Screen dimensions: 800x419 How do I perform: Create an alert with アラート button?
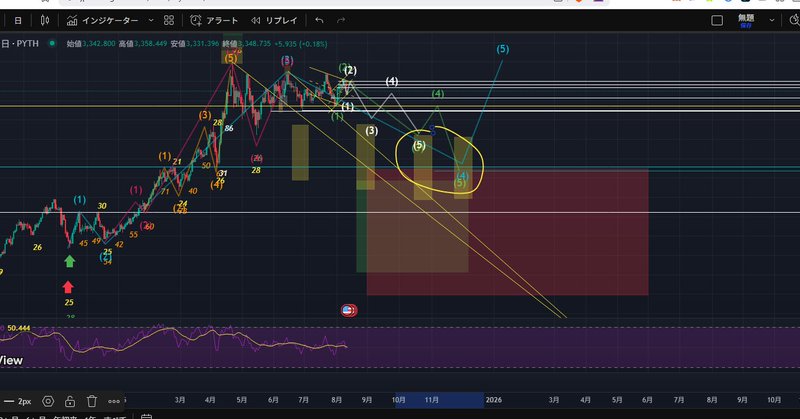pos(214,20)
